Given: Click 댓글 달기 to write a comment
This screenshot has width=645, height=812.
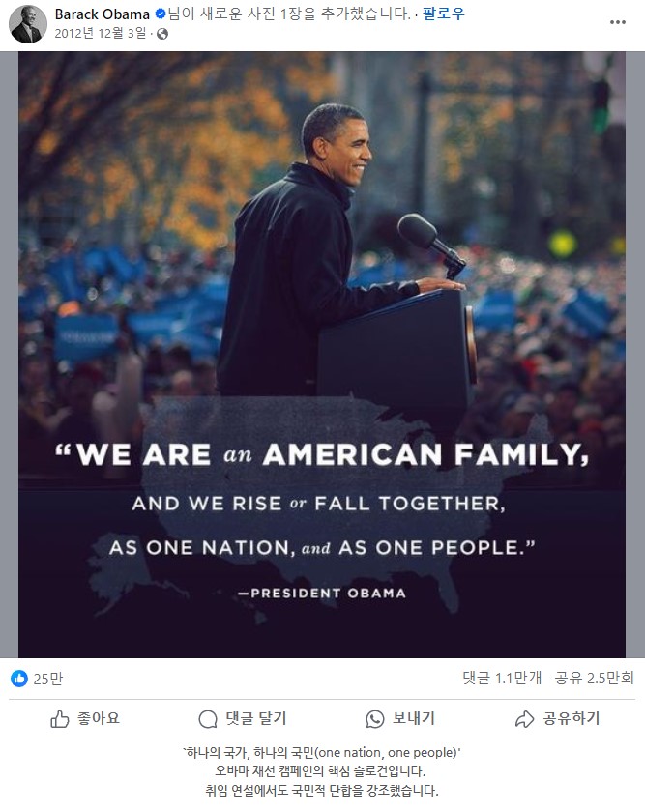Looking at the screenshot, I should click(x=256, y=718).
